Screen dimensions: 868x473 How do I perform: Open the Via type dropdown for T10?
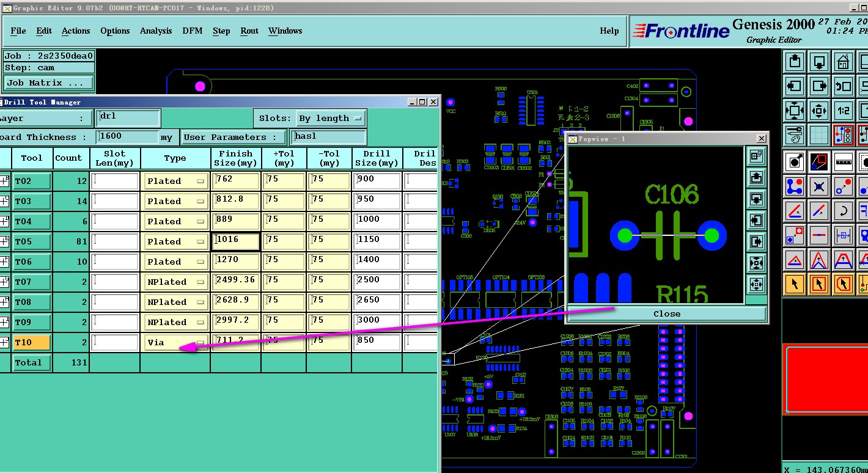pos(176,342)
